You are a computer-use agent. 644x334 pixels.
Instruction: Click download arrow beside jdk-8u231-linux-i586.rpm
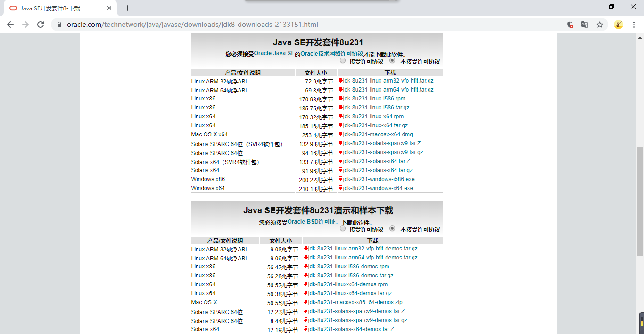[x=341, y=99]
